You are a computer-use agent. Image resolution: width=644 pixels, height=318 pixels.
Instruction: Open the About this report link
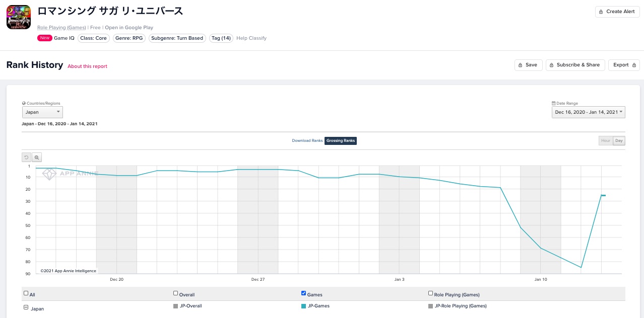[88, 66]
